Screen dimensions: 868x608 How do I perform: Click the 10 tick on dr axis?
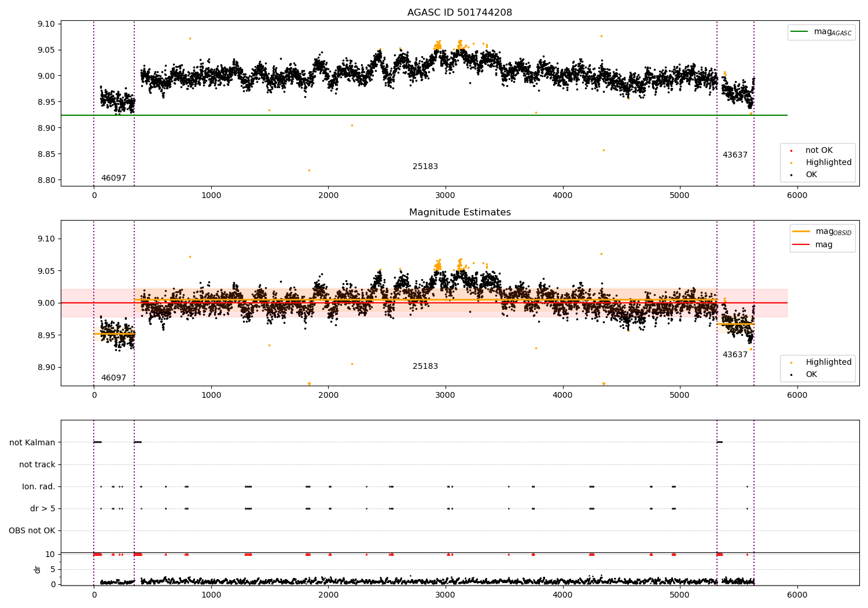(50, 555)
